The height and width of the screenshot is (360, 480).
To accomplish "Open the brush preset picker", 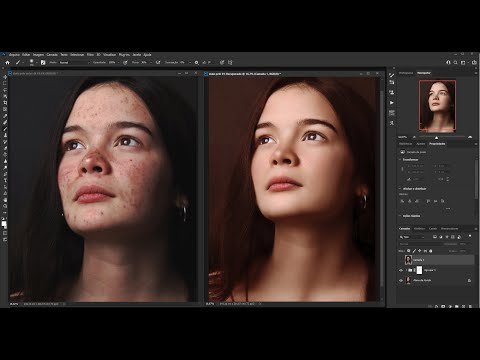I will [x=32, y=62].
